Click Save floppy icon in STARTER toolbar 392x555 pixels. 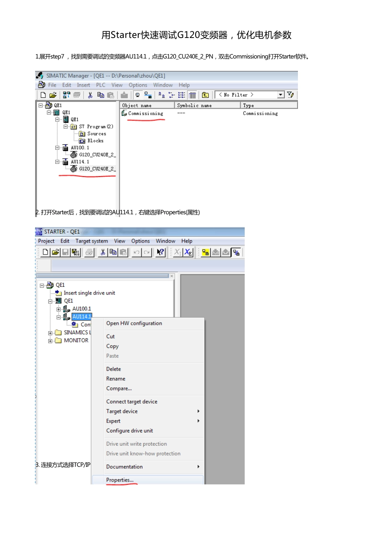click(x=65, y=252)
